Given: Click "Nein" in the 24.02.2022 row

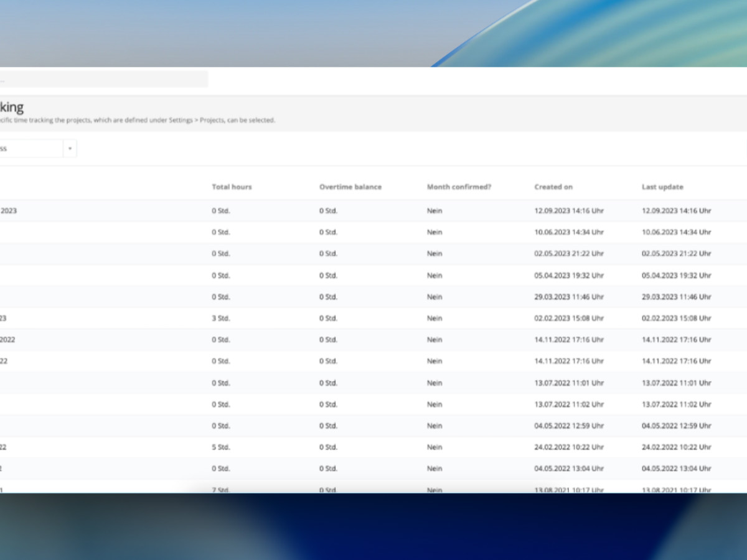Looking at the screenshot, I should pos(435,447).
